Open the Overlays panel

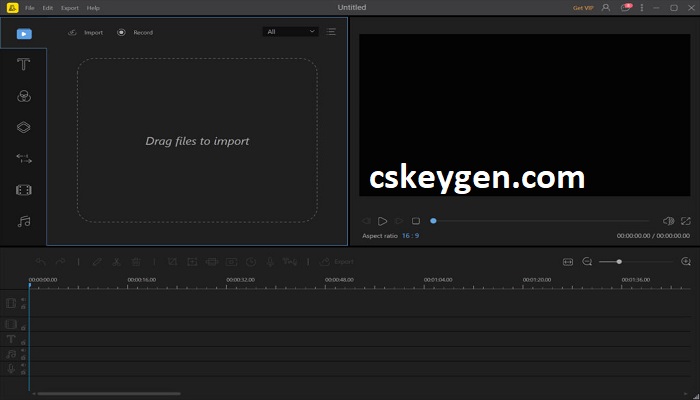click(x=24, y=127)
